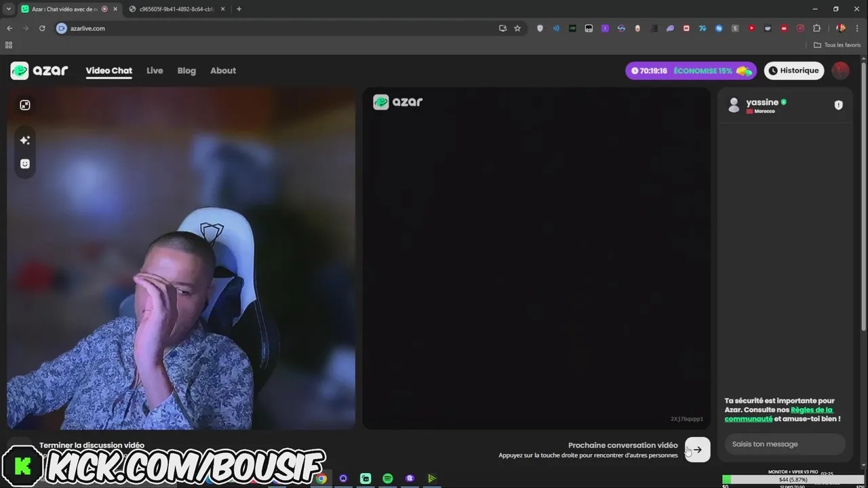Click the Terminer la discussion vidéo text

pyautogui.click(x=92, y=445)
